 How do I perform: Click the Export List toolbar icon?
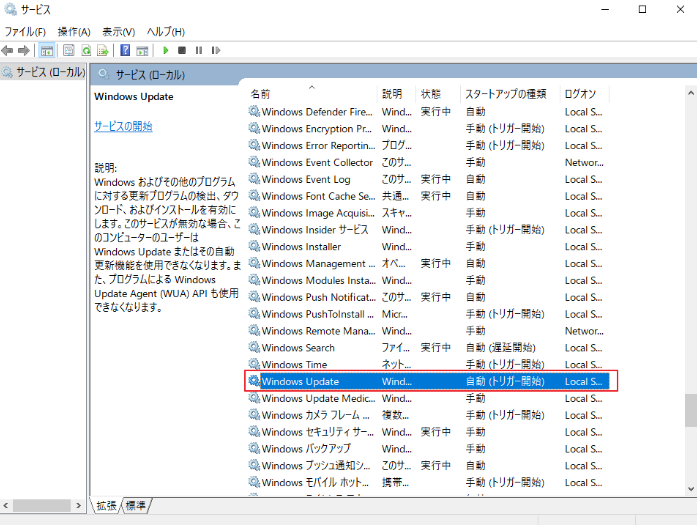[x=103, y=50]
